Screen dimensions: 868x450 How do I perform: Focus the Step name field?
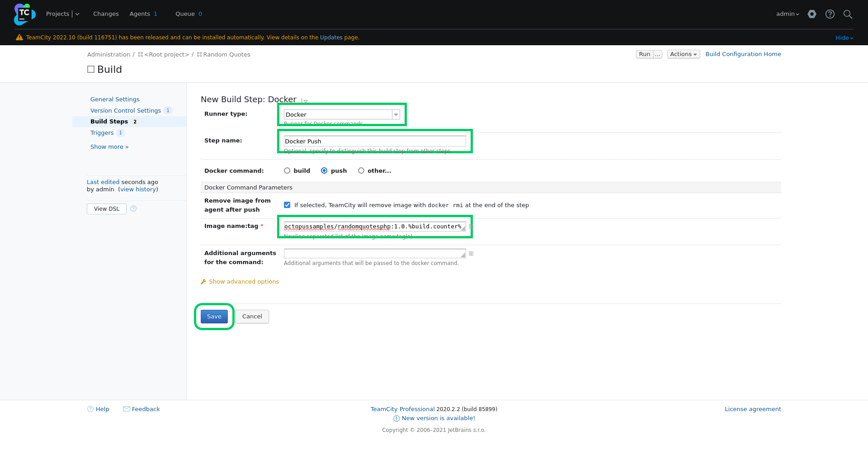[x=375, y=141]
